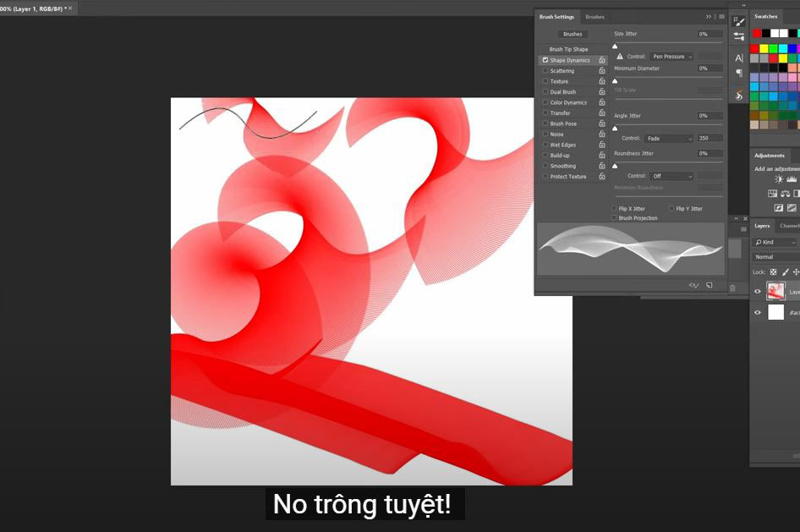Screen dimensions: 800x532
Task: Click the Angle Jitter slider handle
Action: [x=615, y=129]
